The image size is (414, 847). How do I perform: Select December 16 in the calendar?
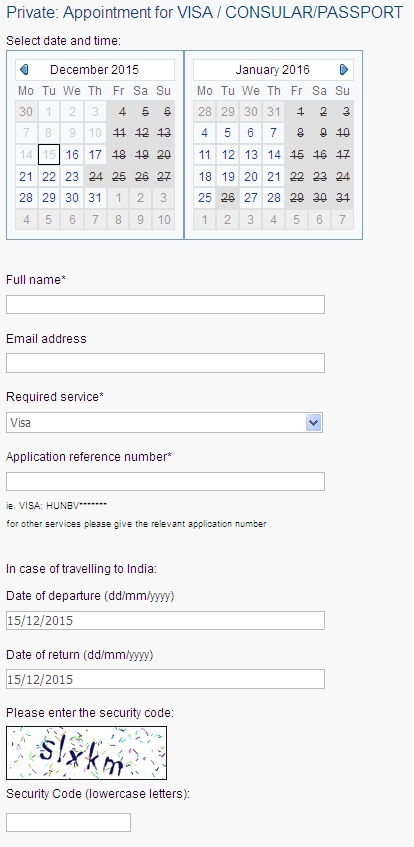(x=72, y=155)
